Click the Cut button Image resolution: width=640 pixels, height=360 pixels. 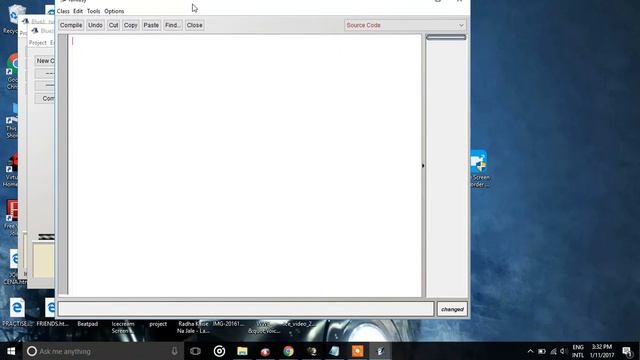coord(113,25)
